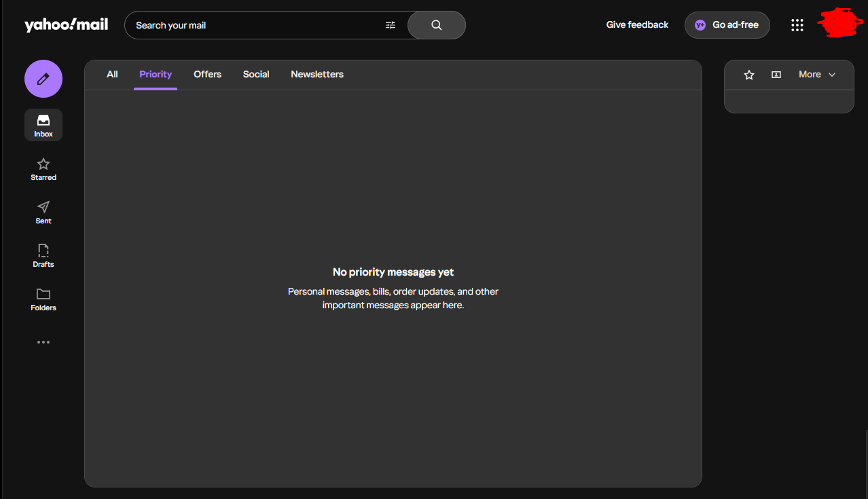Open the Newsletters tab
868x499 pixels.
317,75
